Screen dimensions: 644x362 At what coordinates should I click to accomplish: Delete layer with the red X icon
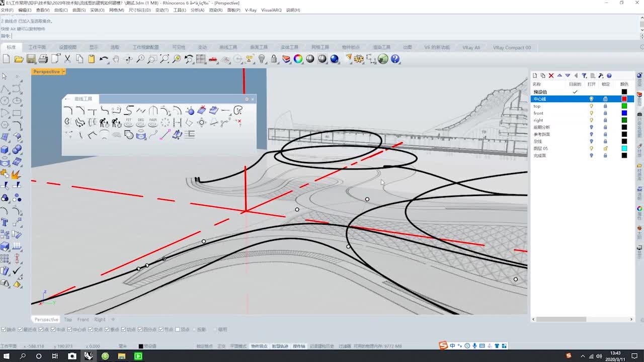[551, 75]
